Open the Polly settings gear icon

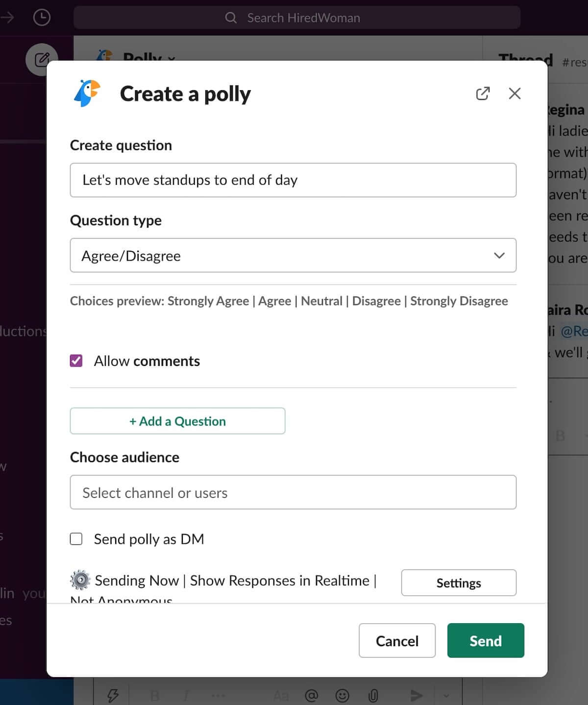(x=80, y=580)
